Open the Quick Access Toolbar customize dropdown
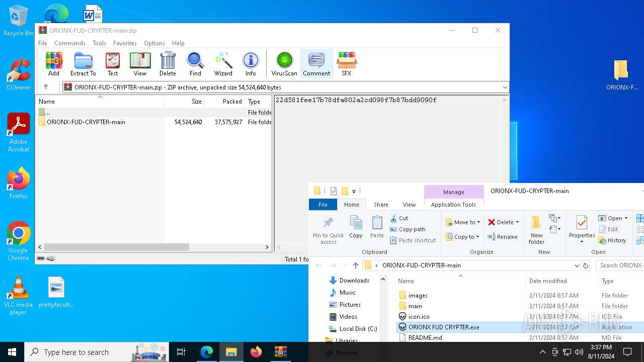644x362 pixels. coord(354,191)
